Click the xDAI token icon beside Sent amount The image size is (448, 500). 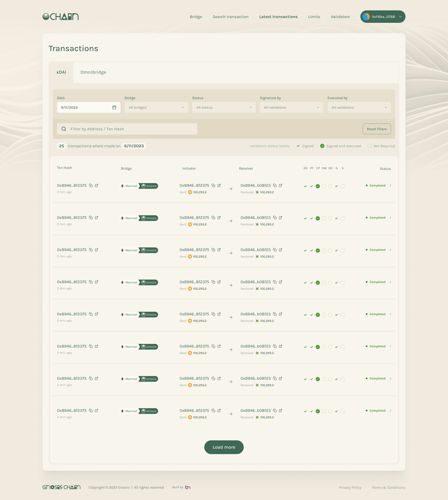click(190, 192)
